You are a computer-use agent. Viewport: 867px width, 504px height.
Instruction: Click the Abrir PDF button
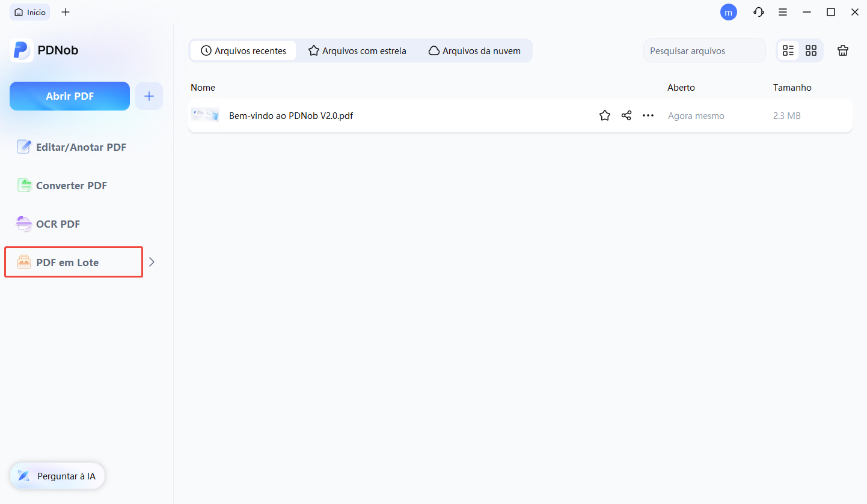pyautogui.click(x=69, y=96)
